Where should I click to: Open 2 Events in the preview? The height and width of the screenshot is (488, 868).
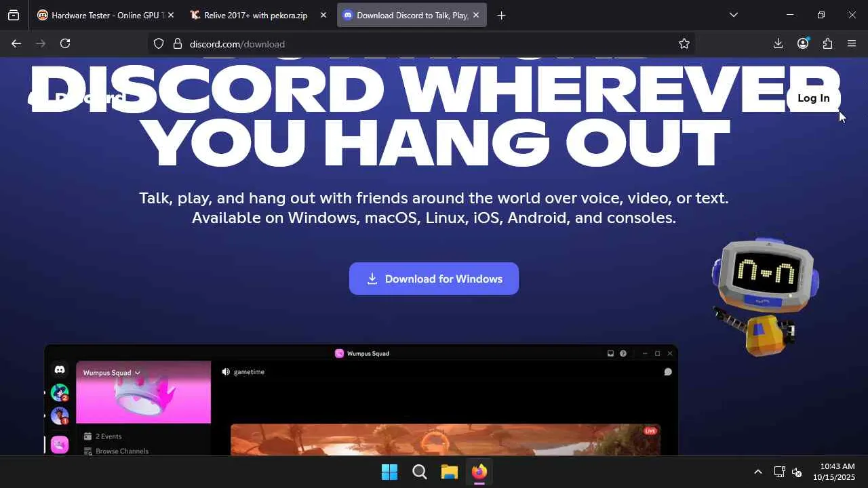103,436
